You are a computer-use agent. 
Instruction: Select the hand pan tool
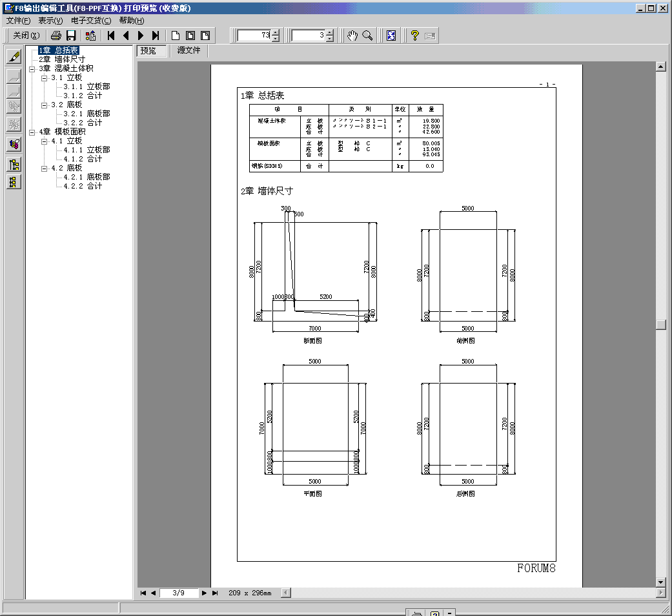click(x=352, y=36)
